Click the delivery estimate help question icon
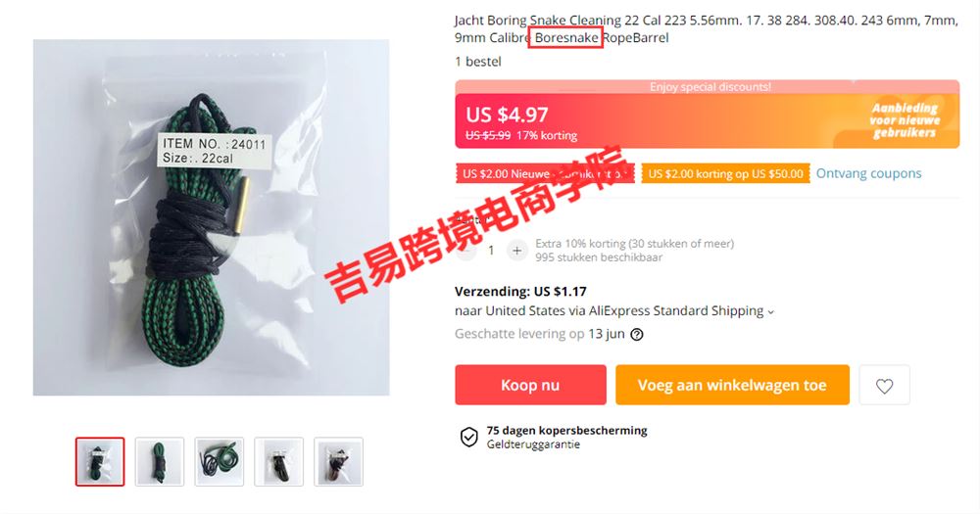The width and height of the screenshot is (980, 514). coord(636,335)
